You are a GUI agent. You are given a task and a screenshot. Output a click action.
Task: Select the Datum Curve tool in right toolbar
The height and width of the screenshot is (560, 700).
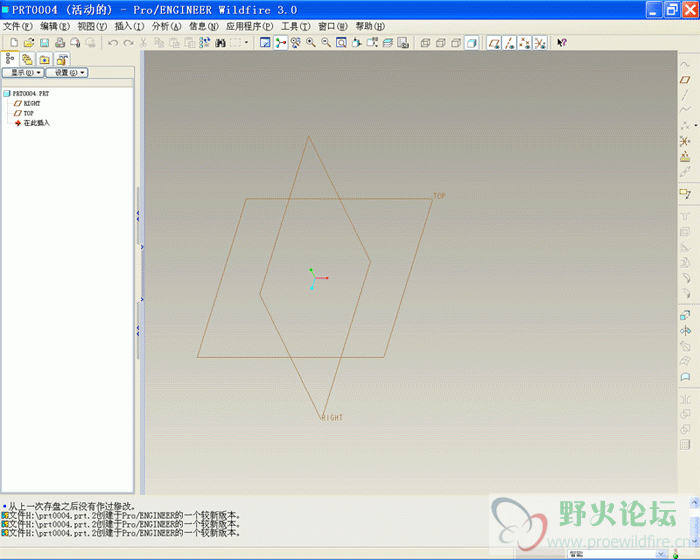[685, 110]
